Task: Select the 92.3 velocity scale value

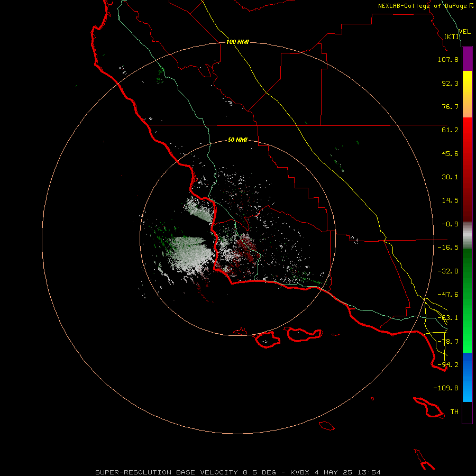Action: point(450,83)
